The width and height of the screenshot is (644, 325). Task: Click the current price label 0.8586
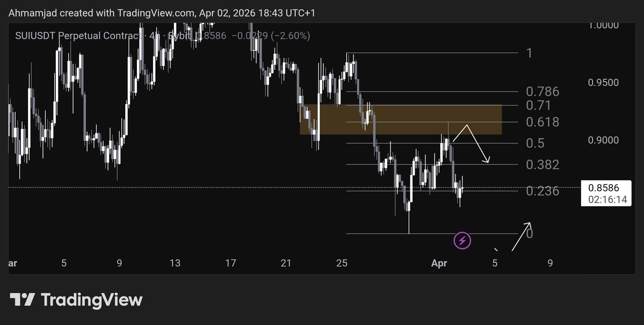(x=604, y=188)
